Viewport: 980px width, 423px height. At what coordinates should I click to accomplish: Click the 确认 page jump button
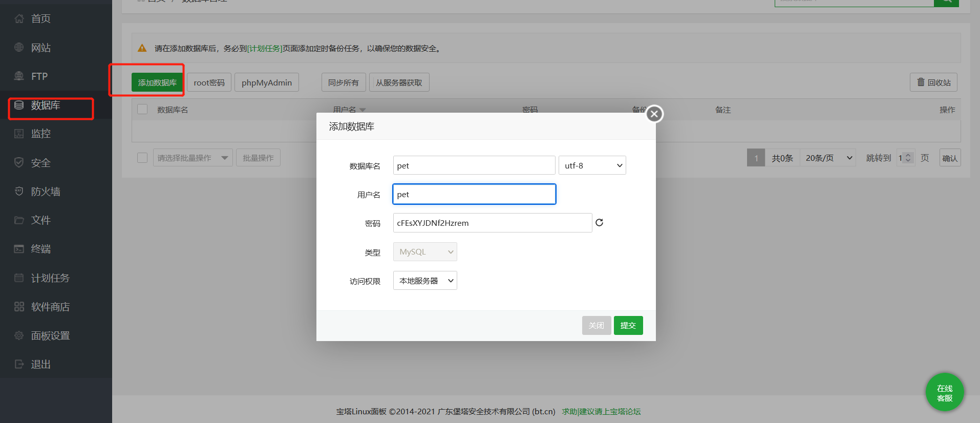[950, 158]
